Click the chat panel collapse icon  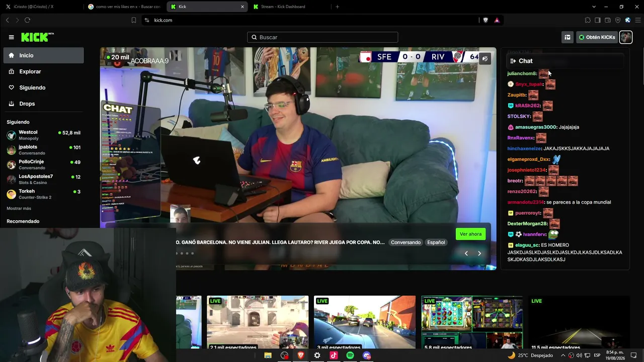(x=513, y=61)
